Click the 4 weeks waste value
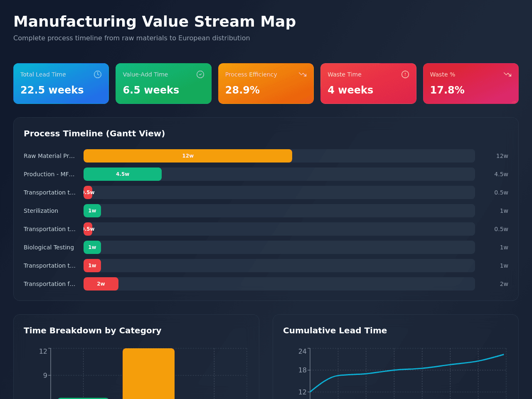532x399 pixels. 350,90
